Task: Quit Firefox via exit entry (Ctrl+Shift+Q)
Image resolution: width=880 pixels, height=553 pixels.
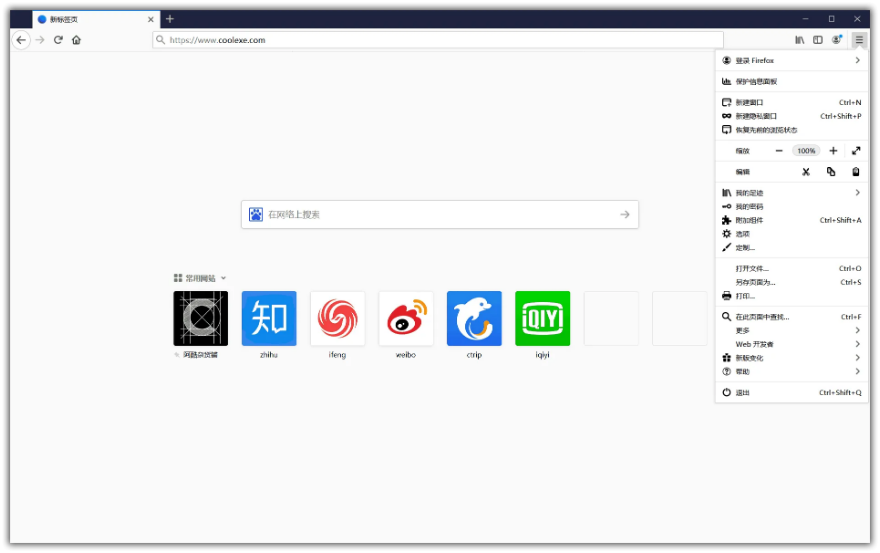Action: pos(791,392)
